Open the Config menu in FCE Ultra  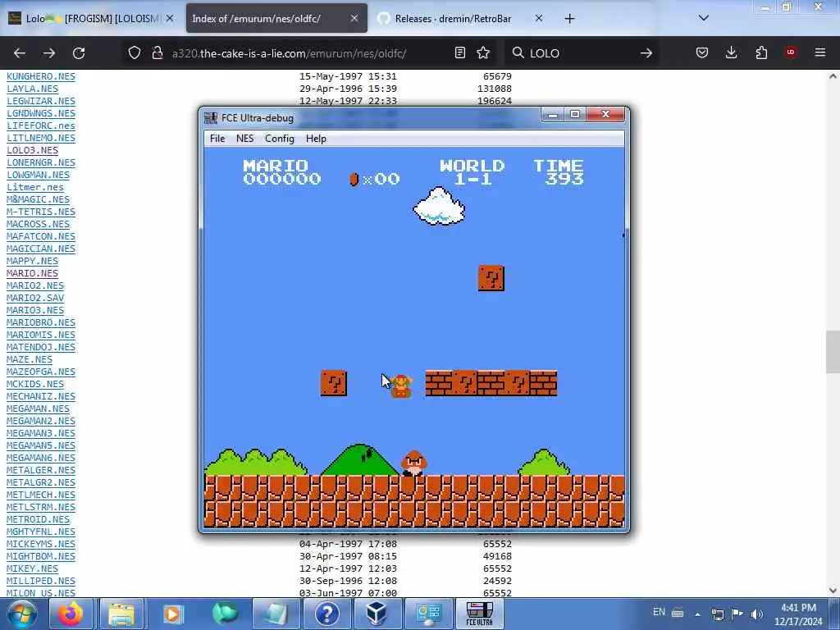click(279, 138)
